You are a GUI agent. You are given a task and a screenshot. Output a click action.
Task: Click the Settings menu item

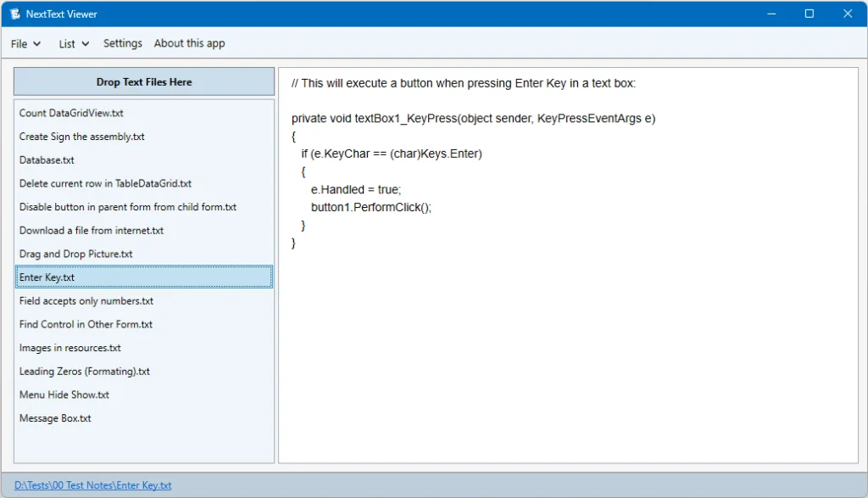coord(122,43)
